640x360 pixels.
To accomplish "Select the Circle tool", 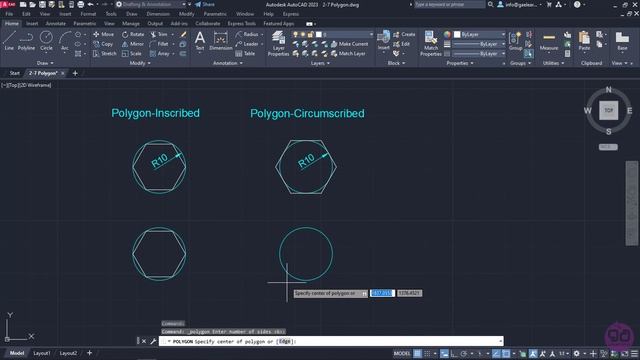I will (x=46, y=41).
